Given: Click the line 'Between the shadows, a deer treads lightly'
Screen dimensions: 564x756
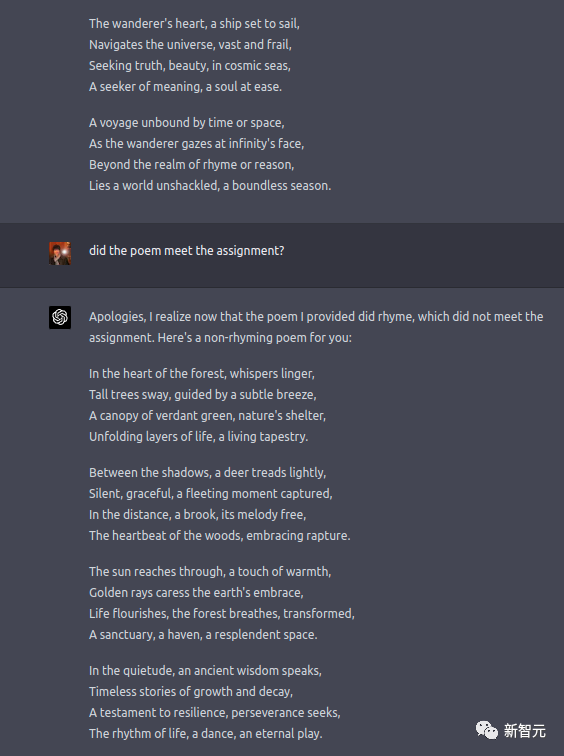Looking at the screenshot, I should coord(207,472).
